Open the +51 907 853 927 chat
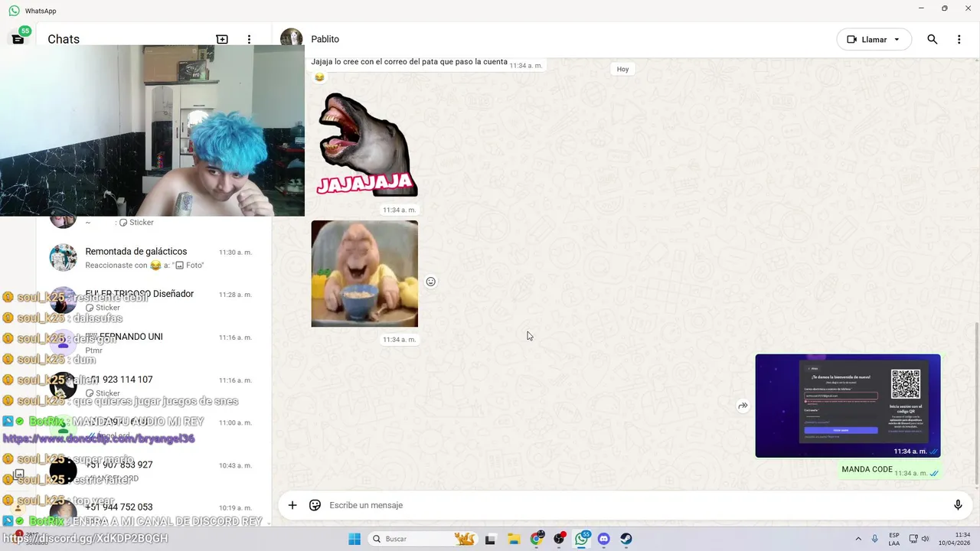The width and height of the screenshot is (980, 551). 153,471
